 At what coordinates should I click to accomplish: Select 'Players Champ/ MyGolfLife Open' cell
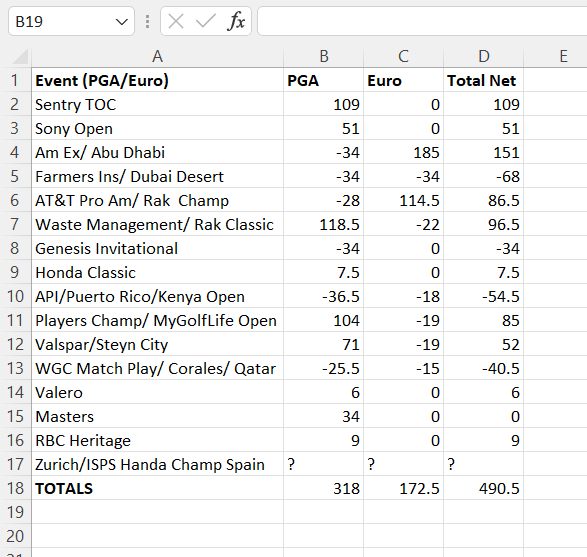pyautogui.click(x=158, y=320)
